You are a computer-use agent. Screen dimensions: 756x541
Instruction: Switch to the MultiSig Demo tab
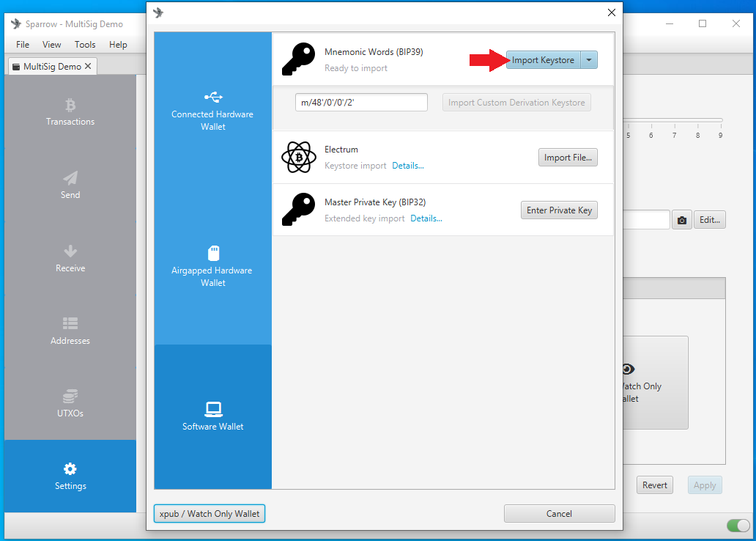click(x=52, y=66)
